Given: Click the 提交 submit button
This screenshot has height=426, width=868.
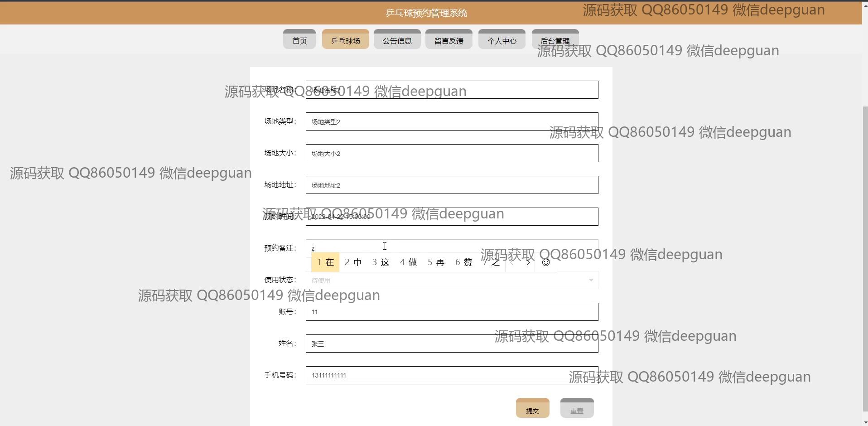Looking at the screenshot, I should (x=532, y=408).
